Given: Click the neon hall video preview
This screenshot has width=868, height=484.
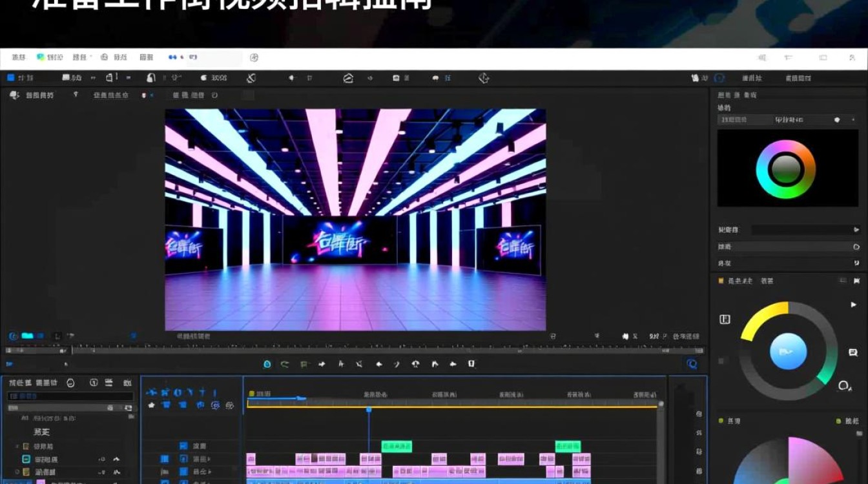Looking at the screenshot, I should coord(355,219).
